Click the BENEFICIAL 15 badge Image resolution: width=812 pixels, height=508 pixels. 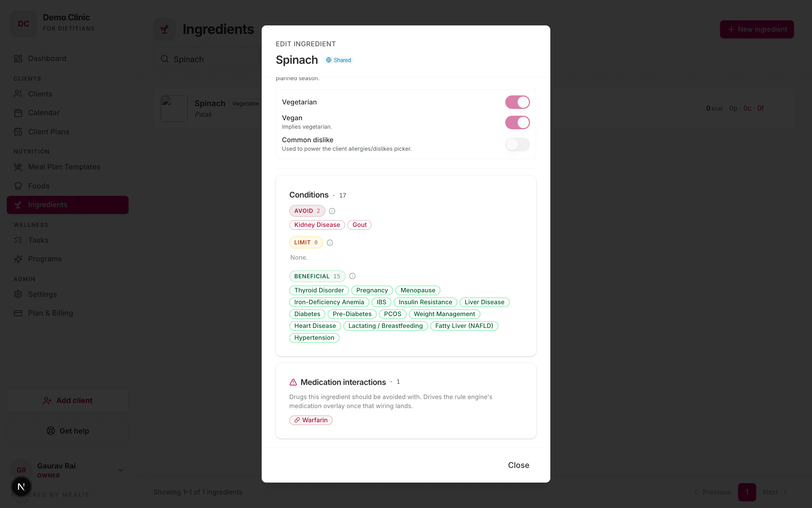coord(317,276)
